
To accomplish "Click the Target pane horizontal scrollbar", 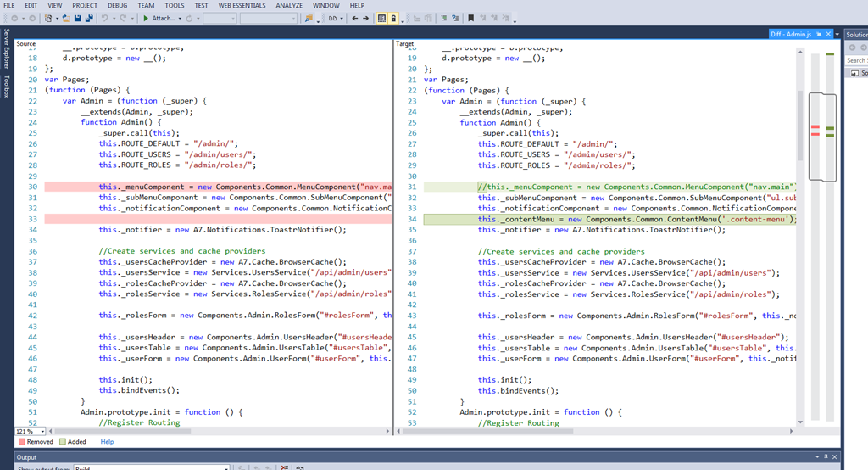I will [x=594, y=431].
